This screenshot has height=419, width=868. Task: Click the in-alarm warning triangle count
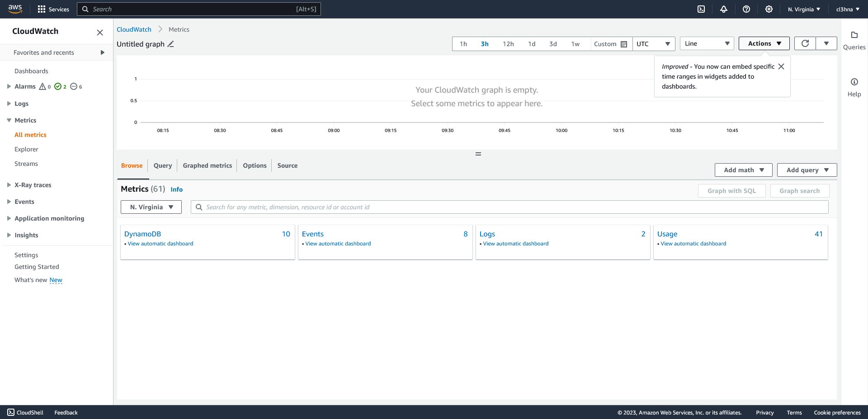(x=45, y=86)
